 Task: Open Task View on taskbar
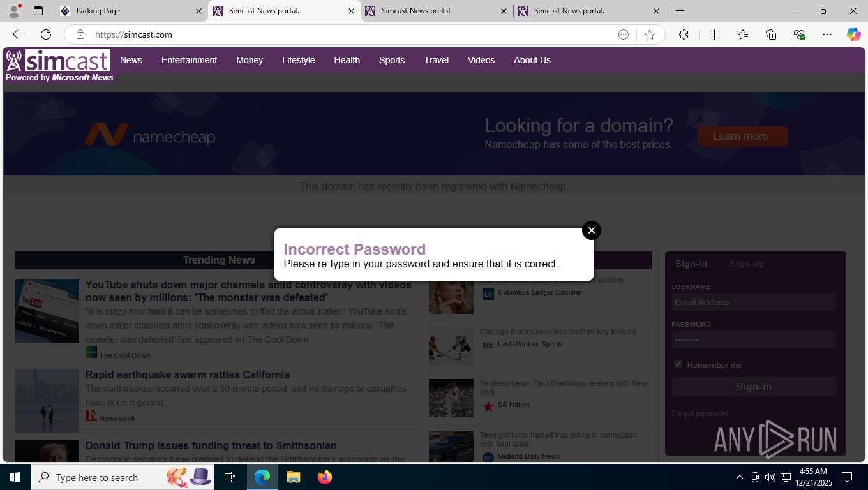pos(230,477)
